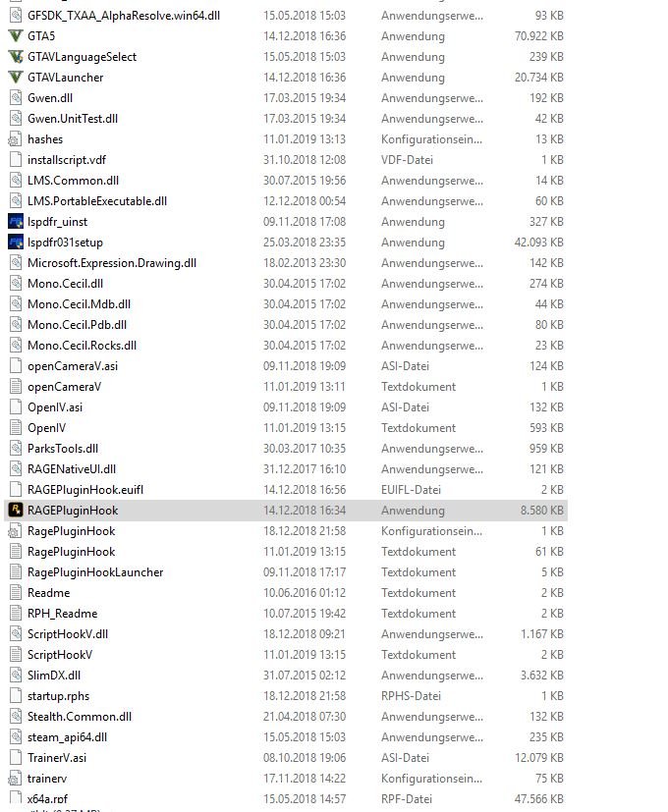Select the file name Stealth.Common.dll

80,717
